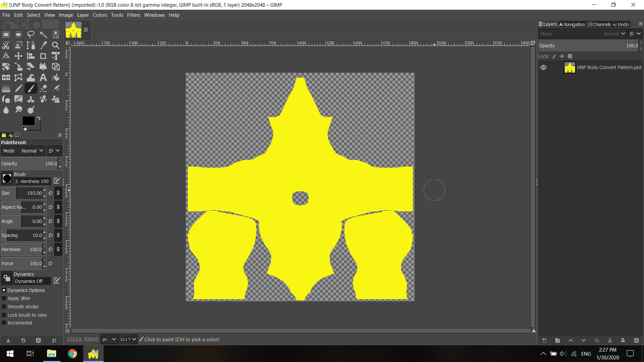Select the Rectangle Select tool
This screenshot has height=362, width=644.
point(6,35)
